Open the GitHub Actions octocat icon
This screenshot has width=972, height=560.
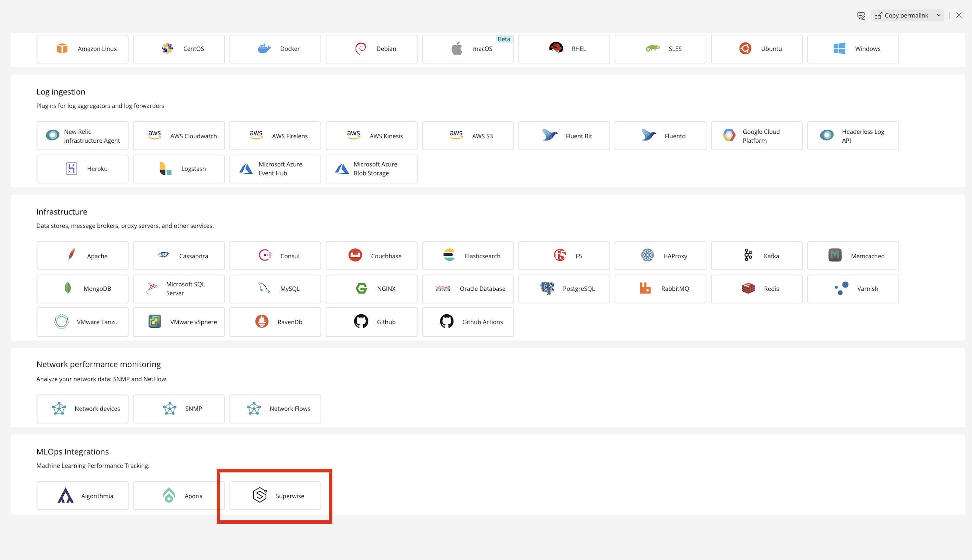click(x=446, y=322)
